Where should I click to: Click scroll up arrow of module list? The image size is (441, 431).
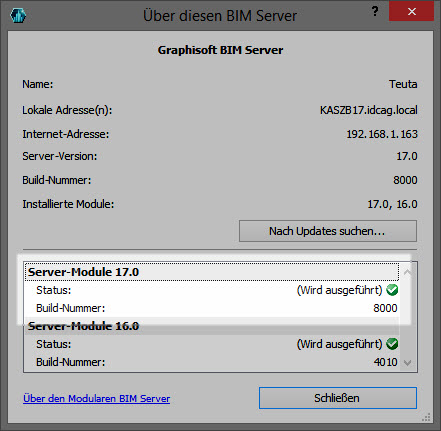pos(407,272)
